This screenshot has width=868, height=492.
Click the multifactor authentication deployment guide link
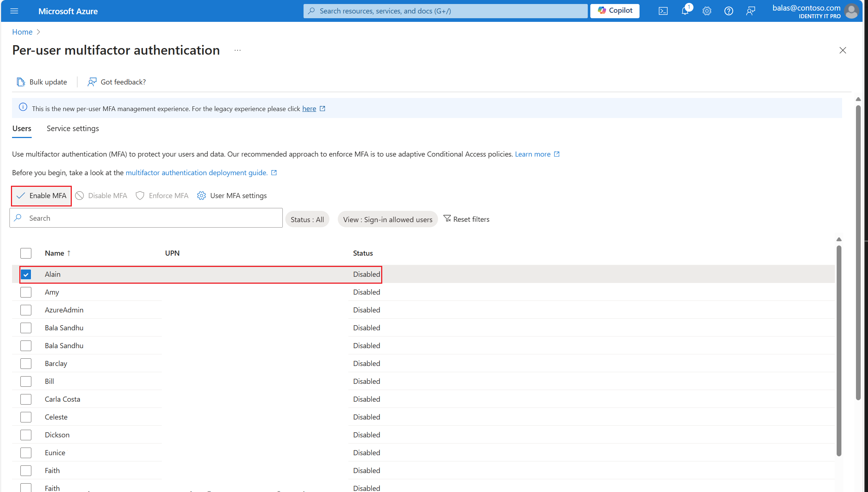(196, 173)
